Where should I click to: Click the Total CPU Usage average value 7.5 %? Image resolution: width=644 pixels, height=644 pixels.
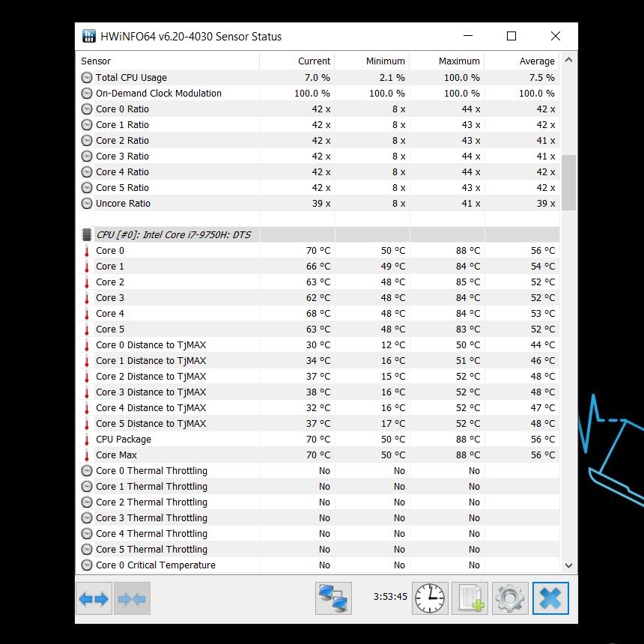542,78
